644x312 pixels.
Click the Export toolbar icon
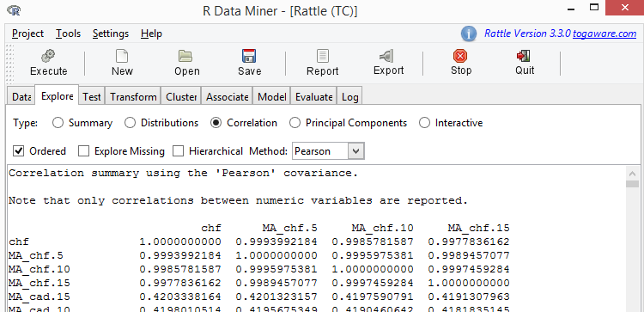(386, 56)
